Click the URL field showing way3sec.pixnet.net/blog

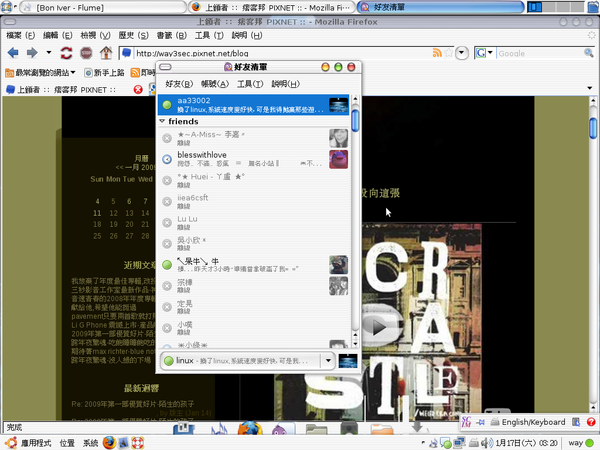tap(282, 53)
